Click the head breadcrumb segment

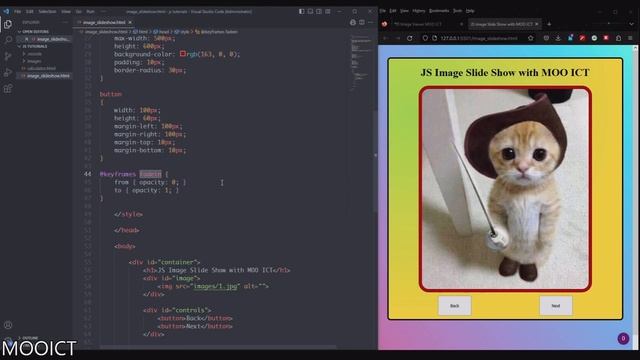click(161, 31)
